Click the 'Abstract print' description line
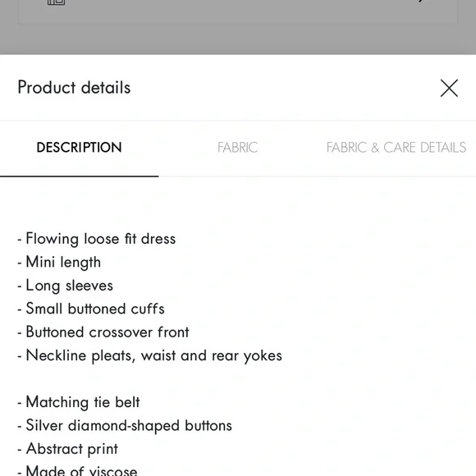Viewport: 476px width, 476px height. click(x=67, y=449)
